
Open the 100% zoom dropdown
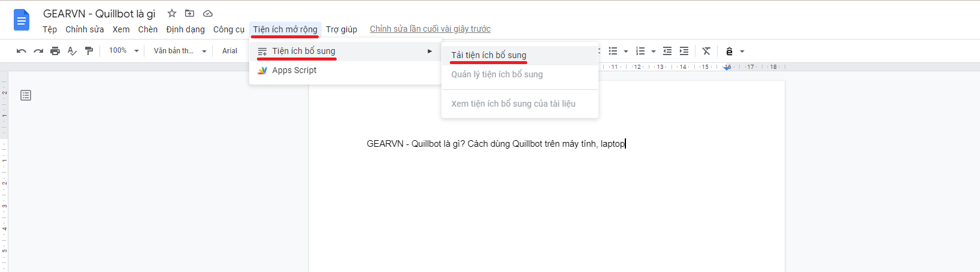pos(123,51)
